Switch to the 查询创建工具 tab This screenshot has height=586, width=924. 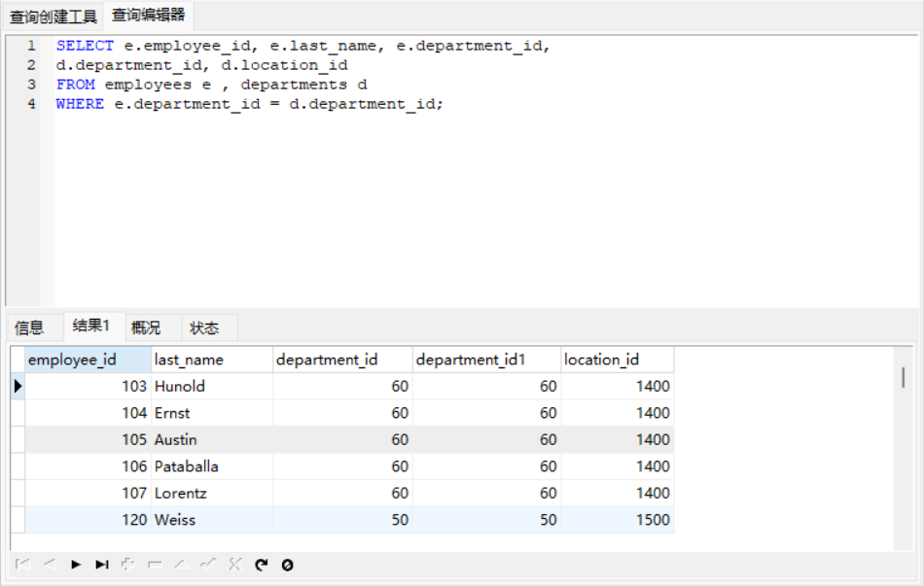53,17
